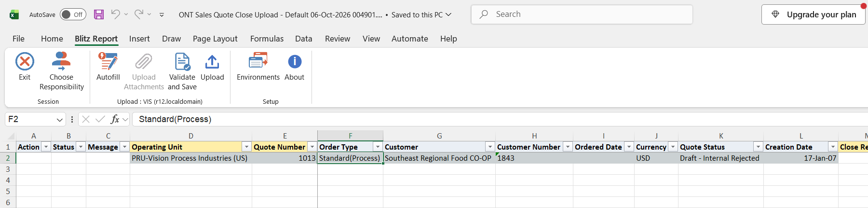Screen dimensions: 868x208
Task: Open the Page Layout tab
Action: pyautogui.click(x=215, y=39)
